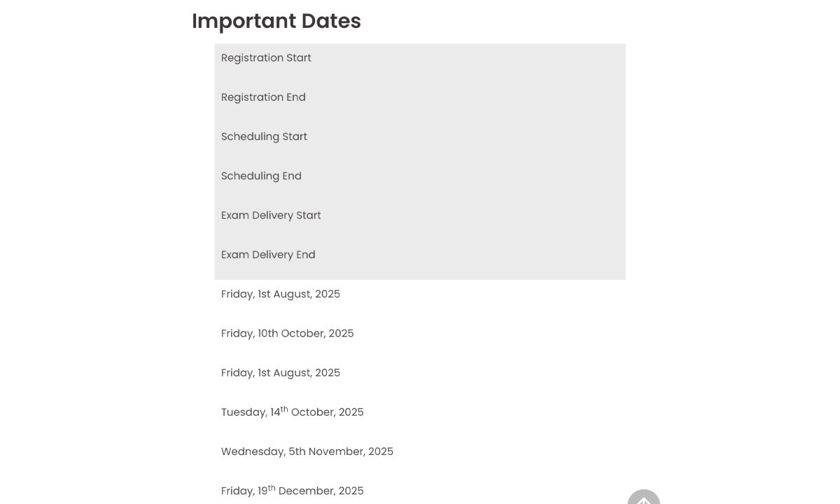
Task: Click the word 'December' in the dates
Action: (x=306, y=491)
